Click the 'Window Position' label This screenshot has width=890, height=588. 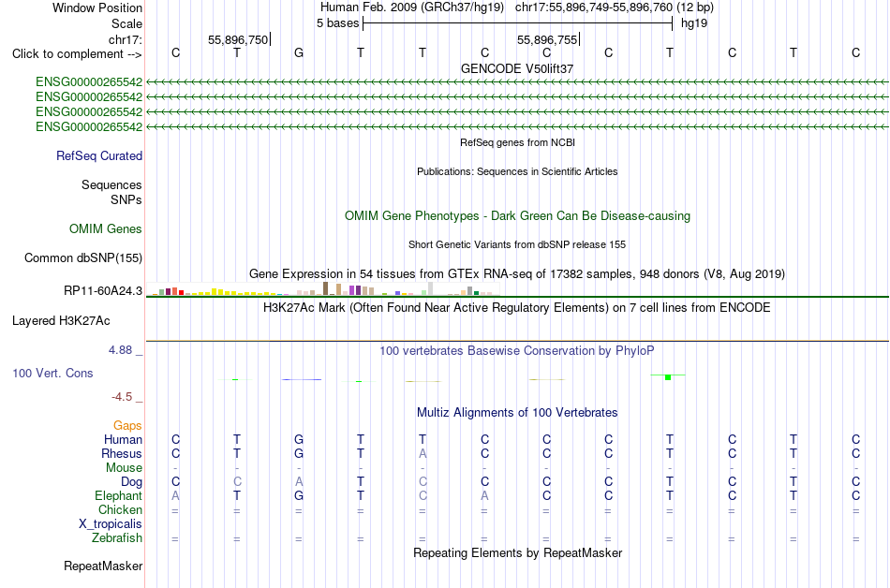pyautogui.click(x=97, y=7)
